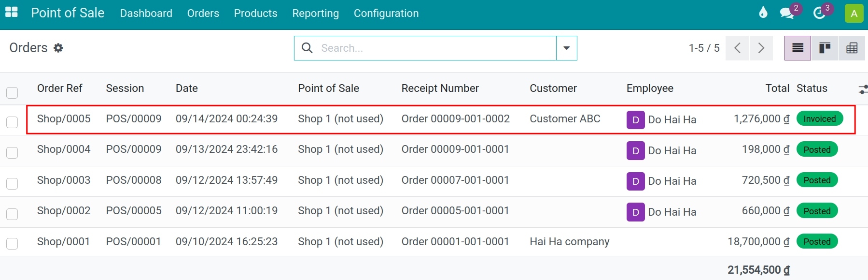Click the 1-5 / 5 pager counter
Screen dimensions: 868x280
click(x=704, y=48)
